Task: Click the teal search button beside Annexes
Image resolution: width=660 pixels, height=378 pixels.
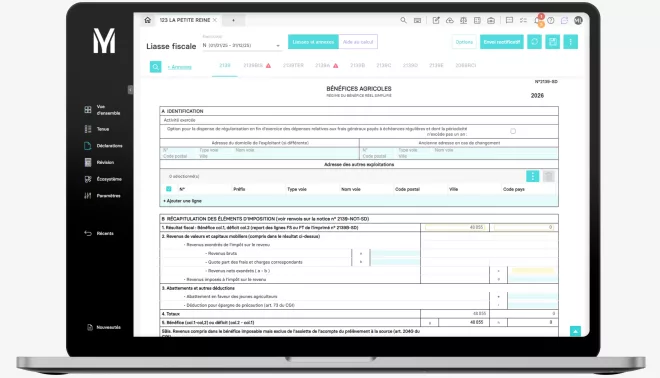Action: point(155,67)
